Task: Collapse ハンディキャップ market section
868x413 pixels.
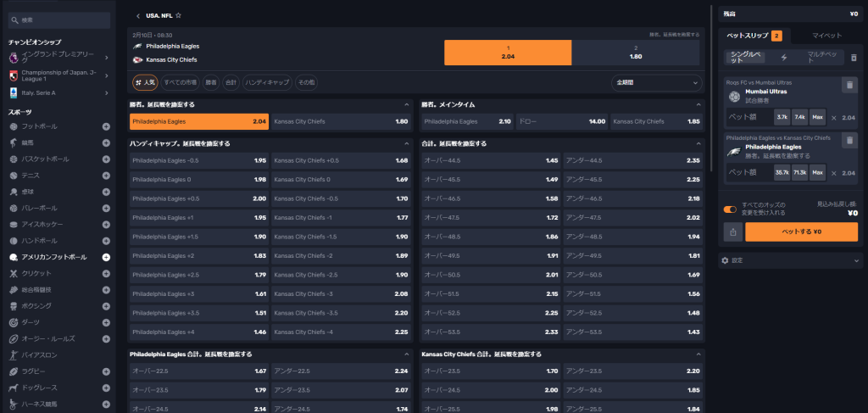Action: pyautogui.click(x=407, y=143)
